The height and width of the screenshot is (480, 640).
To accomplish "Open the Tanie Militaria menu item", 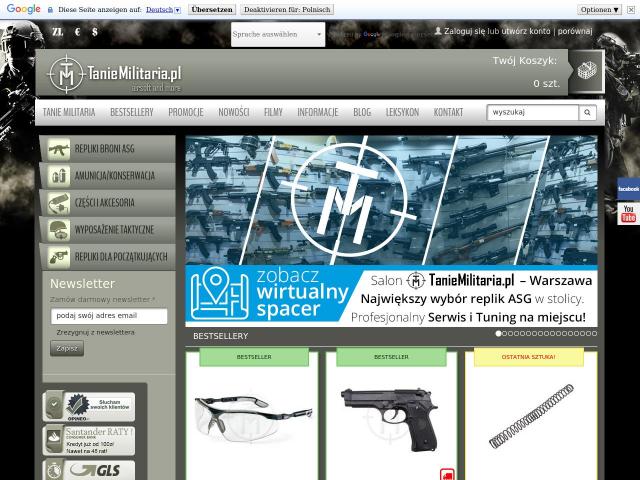I will point(69,112).
